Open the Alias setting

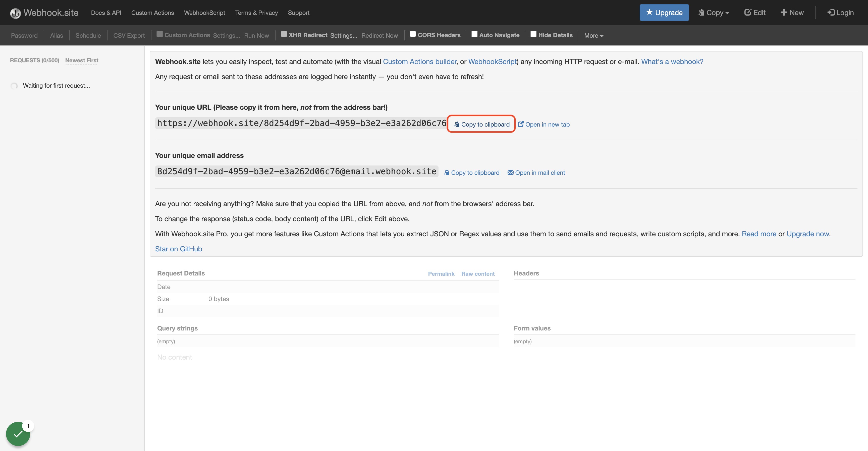pyautogui.click(x=57, y=35)
